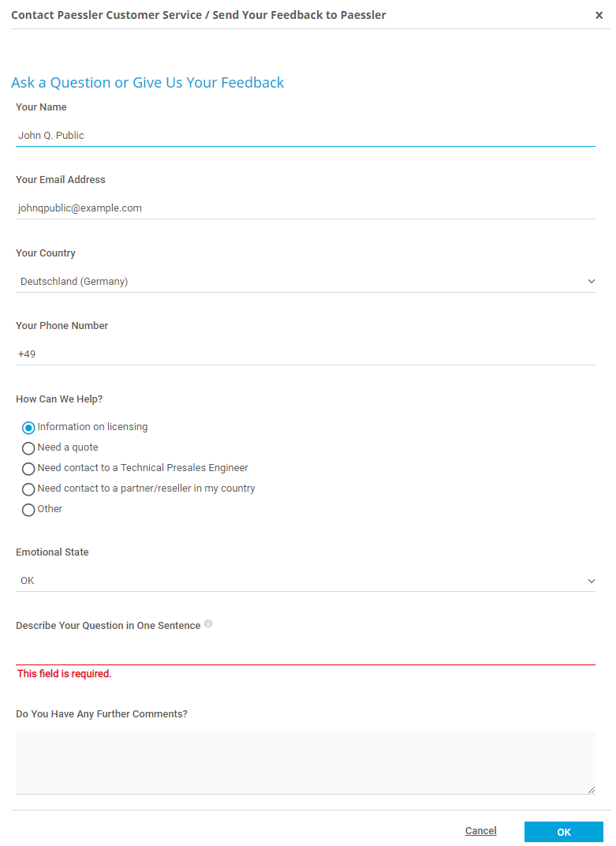Close the feedback dialog with the X

[599, 15]
